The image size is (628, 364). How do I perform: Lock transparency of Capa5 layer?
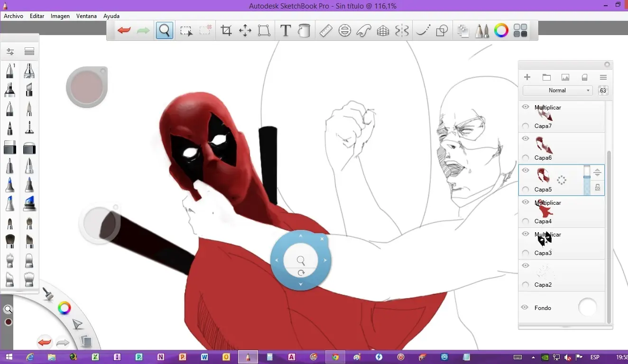point(598,188)
